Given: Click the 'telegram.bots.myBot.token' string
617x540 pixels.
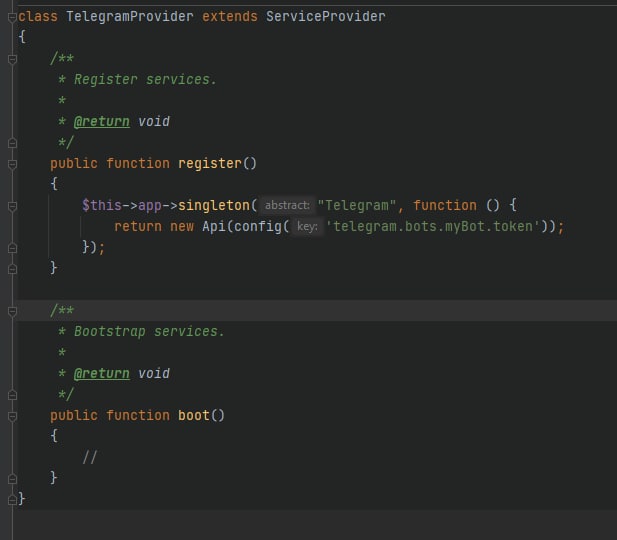Looking at the screenshot, I should click(433, 226).
